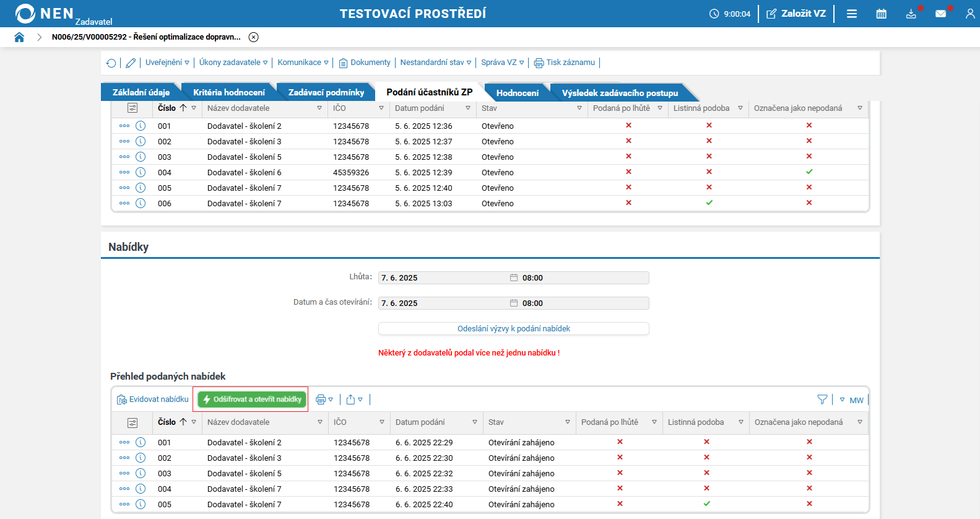Switch to the Hodnocení tab
The width and height of the screenshot is (980, 519).
(x=517, y=93)
